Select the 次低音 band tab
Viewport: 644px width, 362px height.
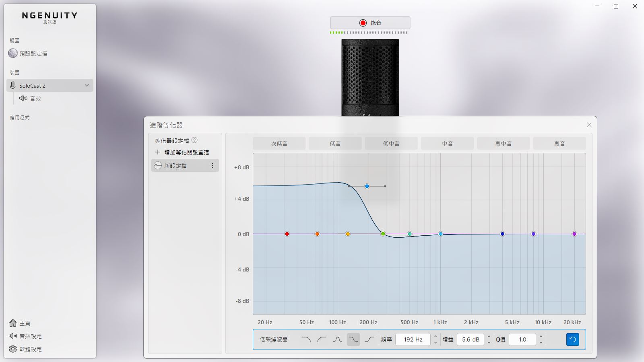click(279, 144)
